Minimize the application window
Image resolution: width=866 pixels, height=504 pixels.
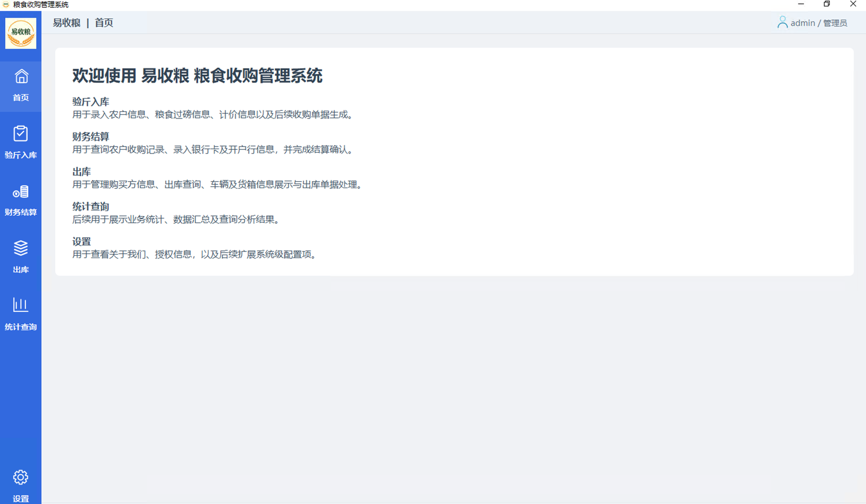[x=801, y=4]
